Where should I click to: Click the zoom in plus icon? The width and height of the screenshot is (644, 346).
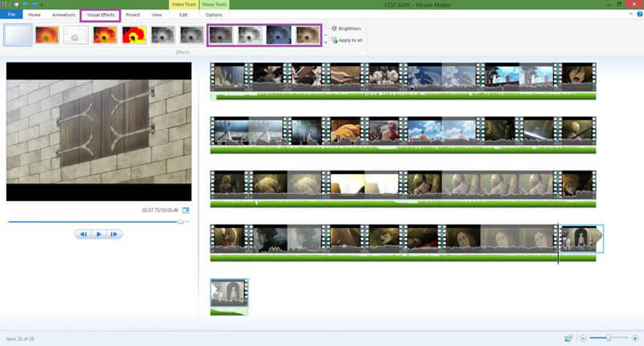[634, 338]
